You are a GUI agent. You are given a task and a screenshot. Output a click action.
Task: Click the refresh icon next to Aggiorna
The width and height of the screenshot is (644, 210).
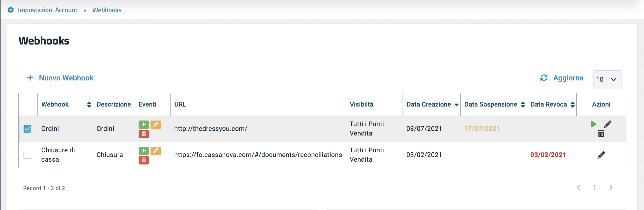click(544, 78)
